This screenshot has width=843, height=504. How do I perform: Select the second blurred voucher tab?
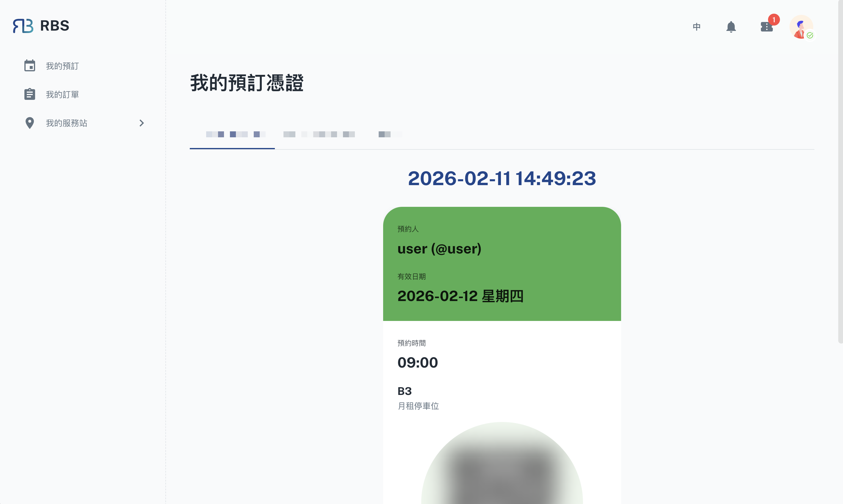coord(319,135)
